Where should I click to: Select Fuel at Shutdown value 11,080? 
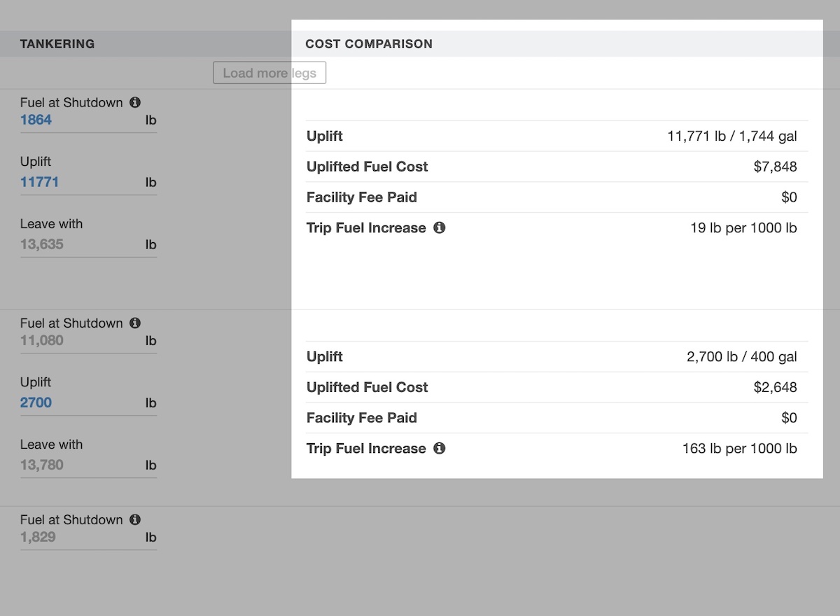tap(42, 340)
